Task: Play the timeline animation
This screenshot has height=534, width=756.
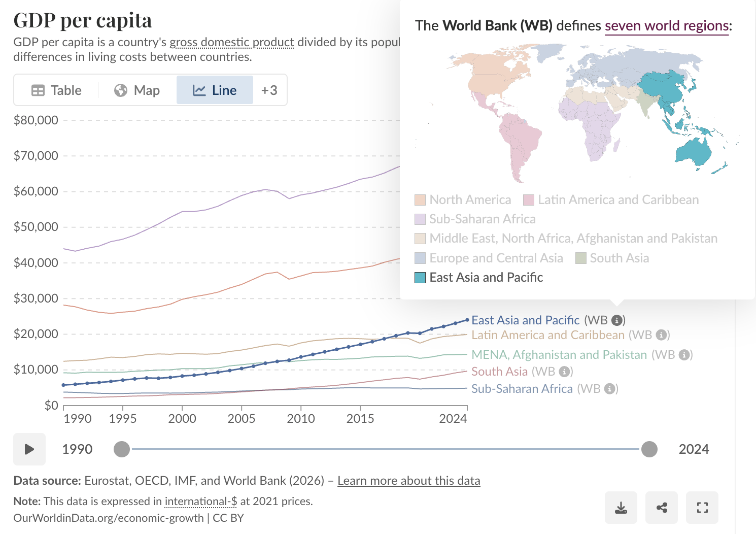Action: [29, 449]
